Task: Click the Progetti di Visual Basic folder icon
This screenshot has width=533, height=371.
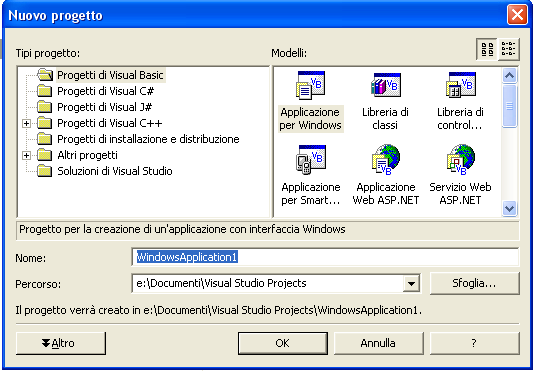Action: point(45,74)
